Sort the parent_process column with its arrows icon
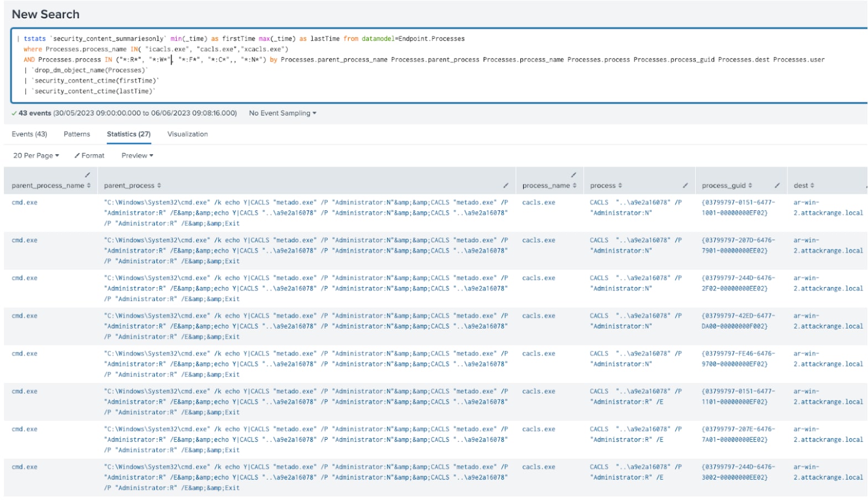Image resolution: width=868 pixels, height=500 pixels. click(159, 185)
